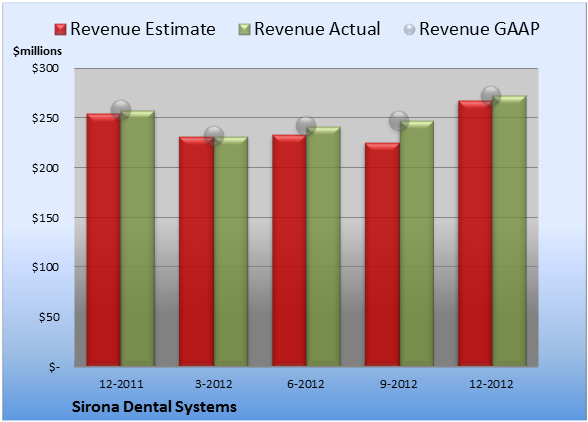Screen dimensions: 588x422
Task: Click the $- axis baseline label
Action: tap(54, 367)
